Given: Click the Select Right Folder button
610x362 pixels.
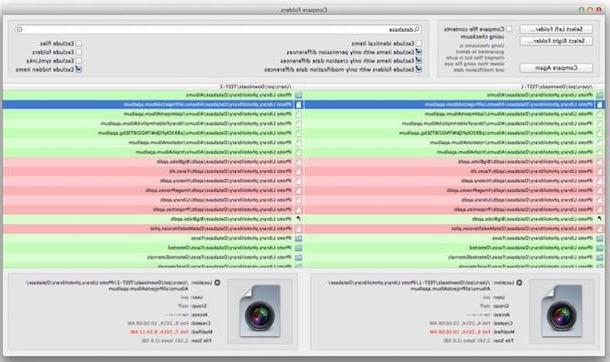Looking at the screenshot, I should coord(556,41).
